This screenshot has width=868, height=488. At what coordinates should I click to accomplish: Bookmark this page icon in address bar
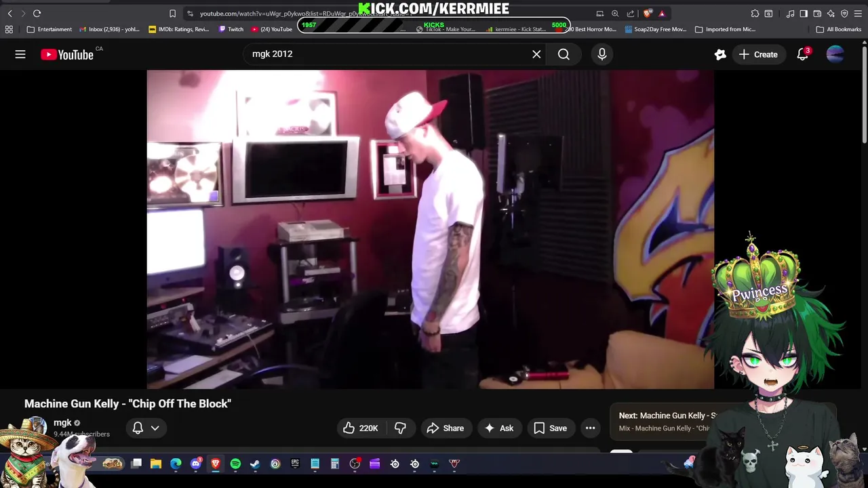[172, 14]
